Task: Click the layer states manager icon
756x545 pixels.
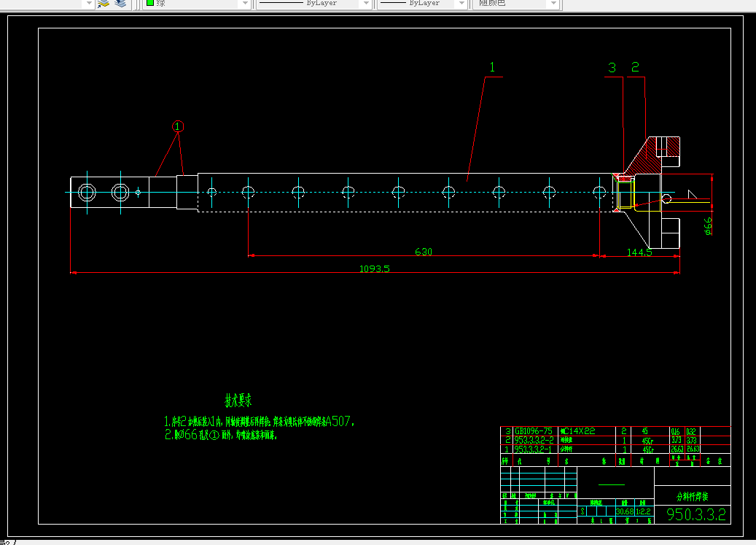Action: (104, 4)
